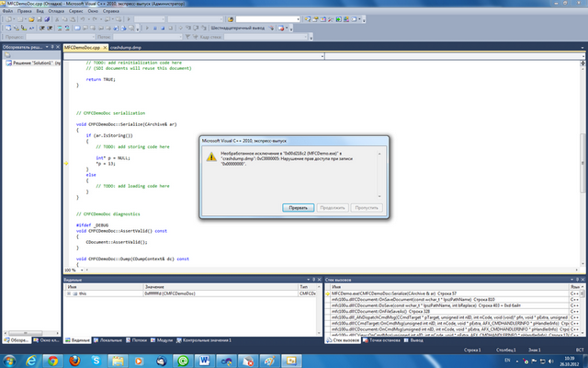
Task: Expand the 'this' variable in Видимые window
Action: [69, 293]
